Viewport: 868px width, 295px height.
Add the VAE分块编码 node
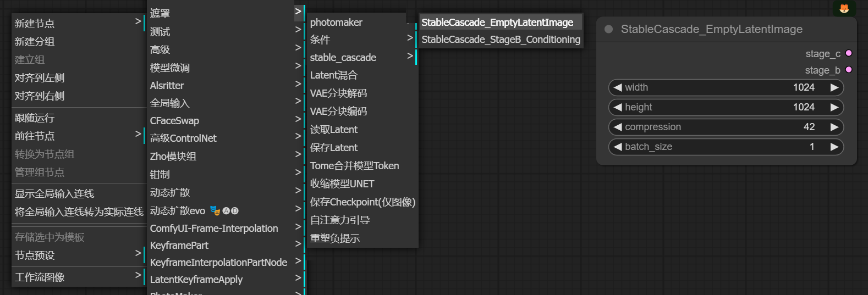(x=362, y=111)
